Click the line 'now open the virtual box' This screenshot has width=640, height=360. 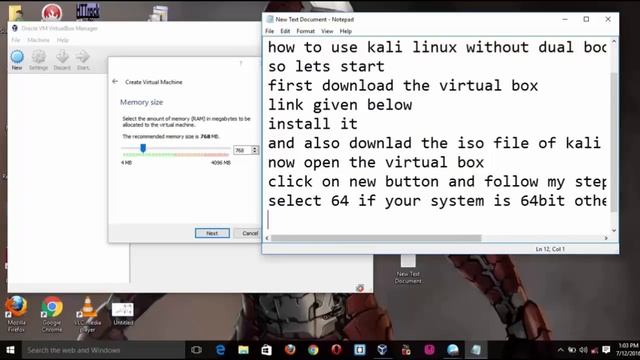376,162
